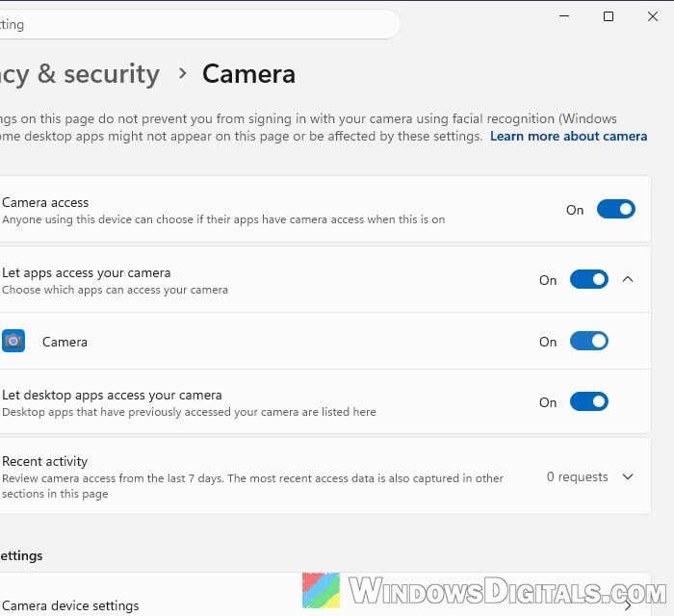This screenshot has height=616, width=674.
Task: Disable the Camera app's access toggle
Action: click(589, 341)
